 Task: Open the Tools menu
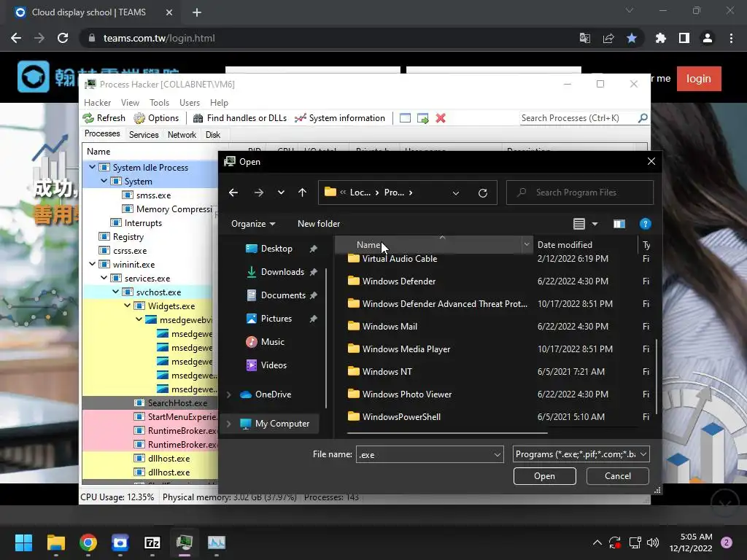[159, 102]
